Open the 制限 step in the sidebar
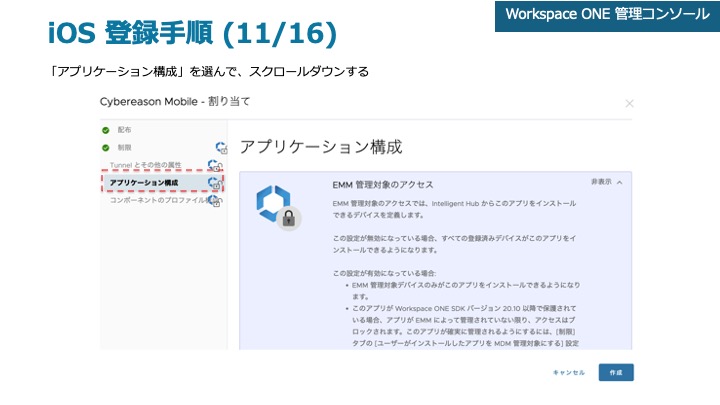This screenshot has height=405, width=720. 124,147
